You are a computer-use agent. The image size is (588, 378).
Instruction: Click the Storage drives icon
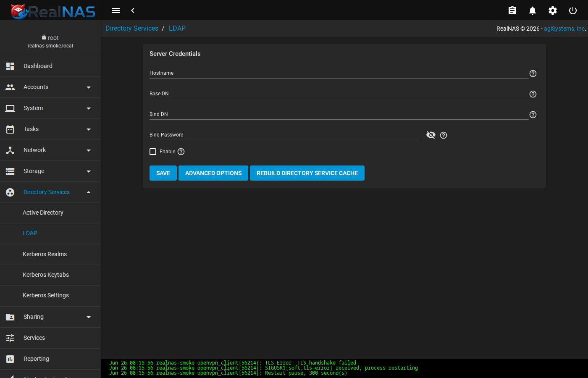point(10,171)
